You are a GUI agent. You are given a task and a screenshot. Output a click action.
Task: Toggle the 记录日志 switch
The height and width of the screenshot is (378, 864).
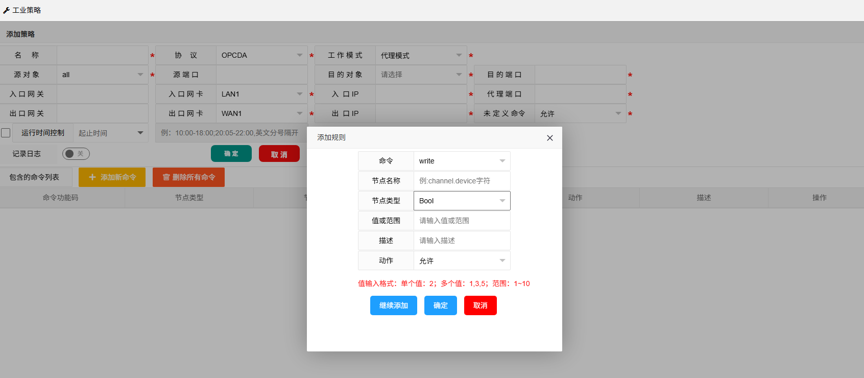(x=76, y=154)
